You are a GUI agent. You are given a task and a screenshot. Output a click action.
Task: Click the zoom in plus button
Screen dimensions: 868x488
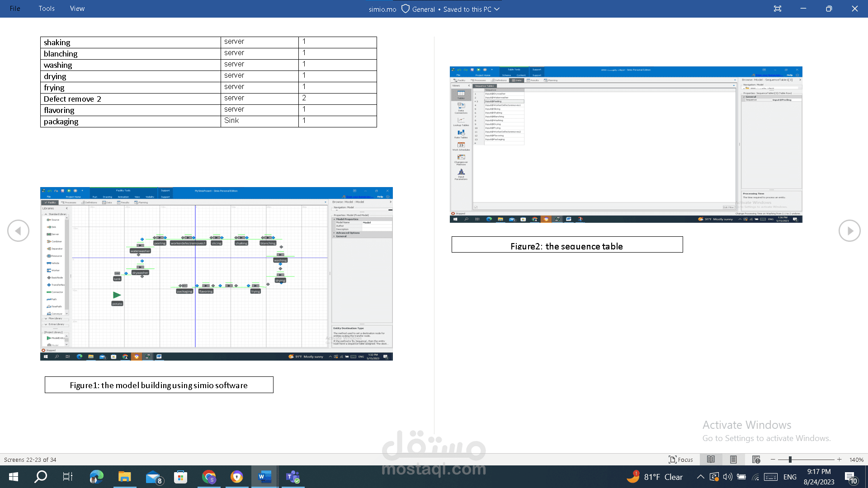pyautogui.click(x=839, y=460)
